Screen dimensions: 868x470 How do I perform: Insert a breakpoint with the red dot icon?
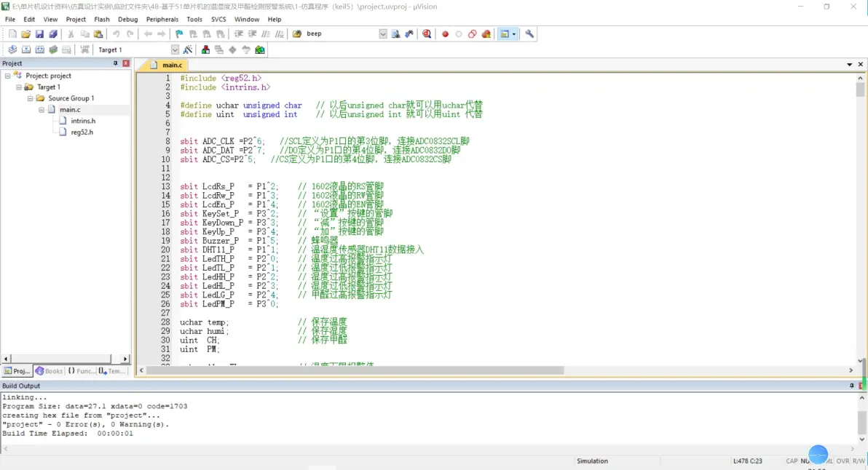click(445, 34)
